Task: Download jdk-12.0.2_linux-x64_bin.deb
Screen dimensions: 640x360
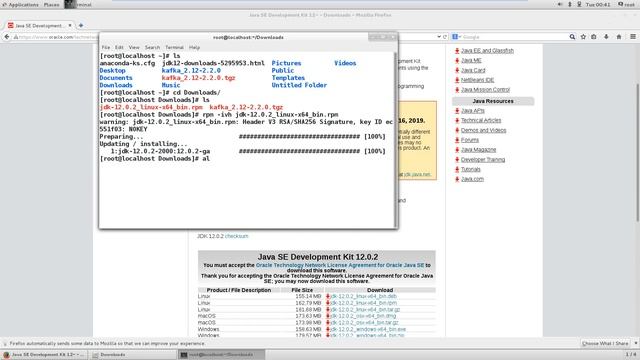Action: click(x=364, y=297)
